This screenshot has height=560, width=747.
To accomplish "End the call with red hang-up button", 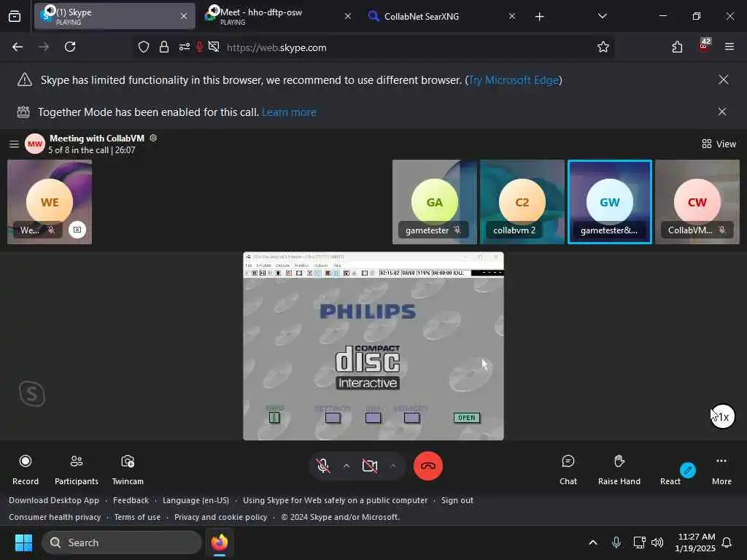I will coord(427,466).
